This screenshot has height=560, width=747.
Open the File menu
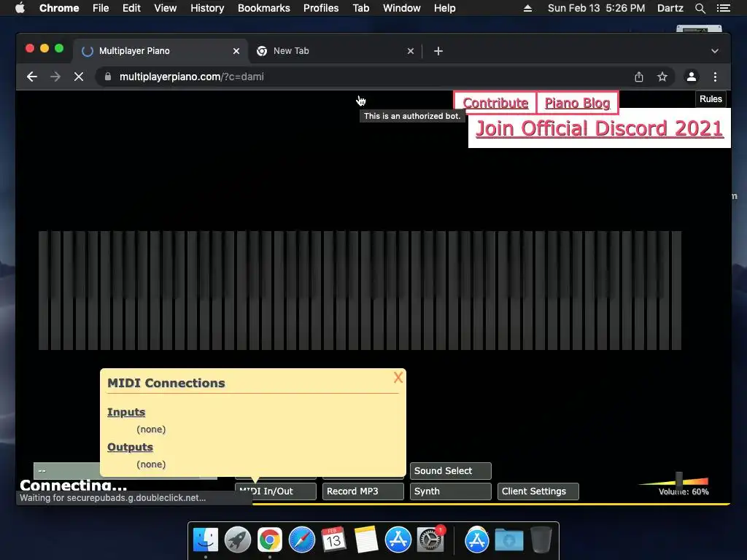[x=101, y=8]
